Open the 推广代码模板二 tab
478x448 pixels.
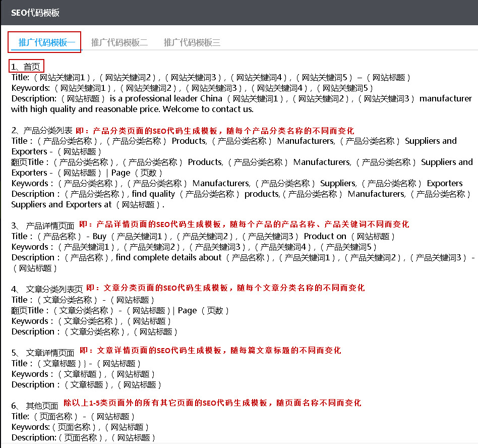click(x=119, y=42)
